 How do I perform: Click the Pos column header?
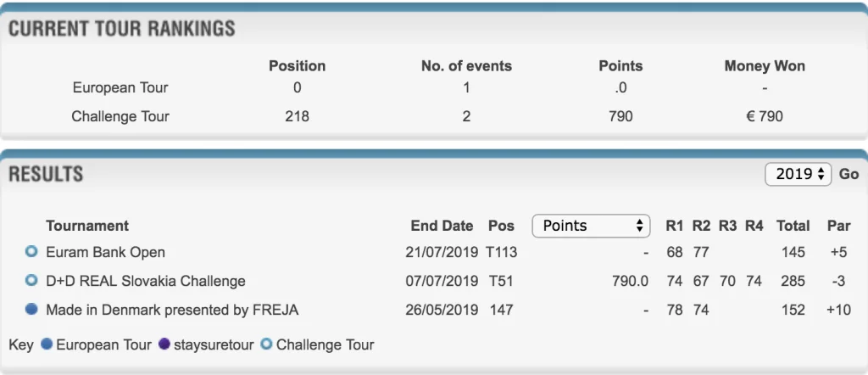pos(501,226)
